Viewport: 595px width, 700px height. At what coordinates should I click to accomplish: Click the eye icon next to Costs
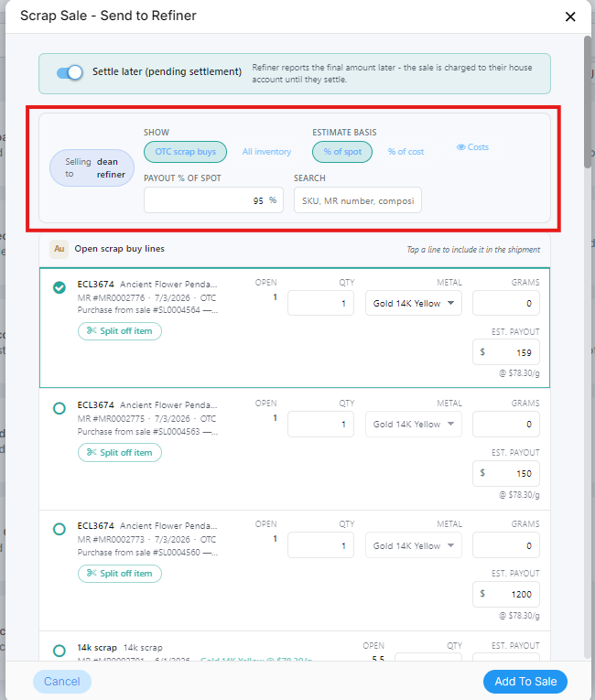pyautogui.click(x=460, y=147)
